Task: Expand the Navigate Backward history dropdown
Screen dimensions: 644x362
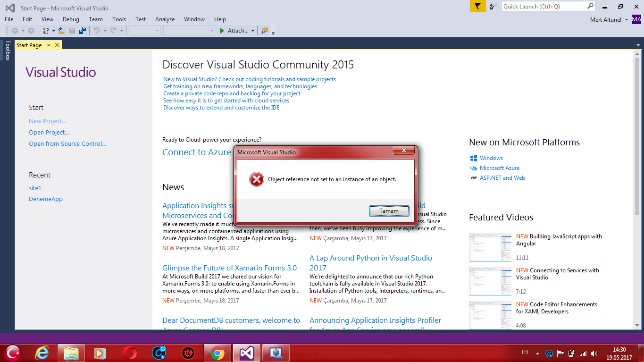Action: coord(23,31)
